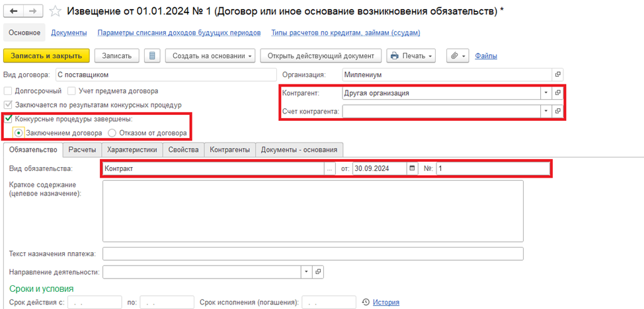Screen dimensions: 644x309
Task: Add document to favorites with star
Action: tap(54, 11)
